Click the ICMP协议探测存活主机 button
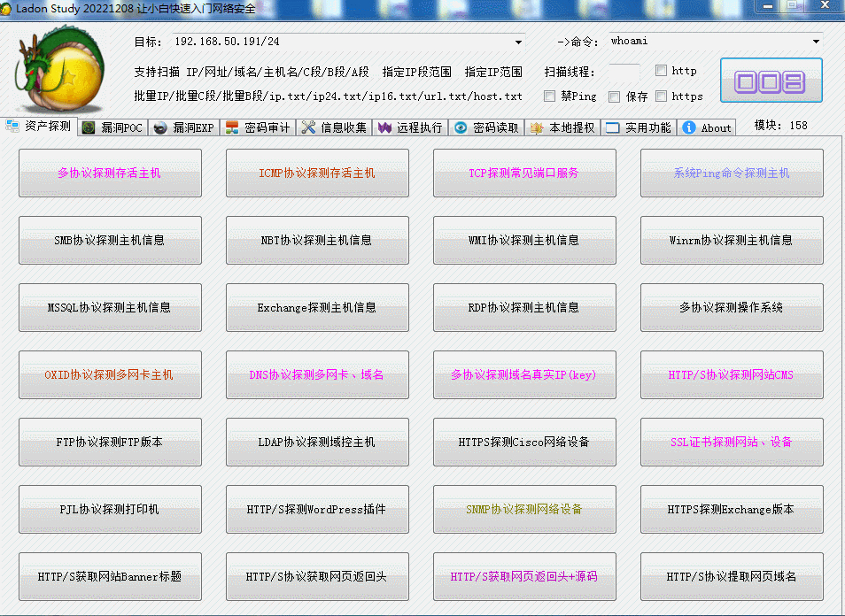The height and width of the screenshot is (616, 845). click(x=317, y=173)
